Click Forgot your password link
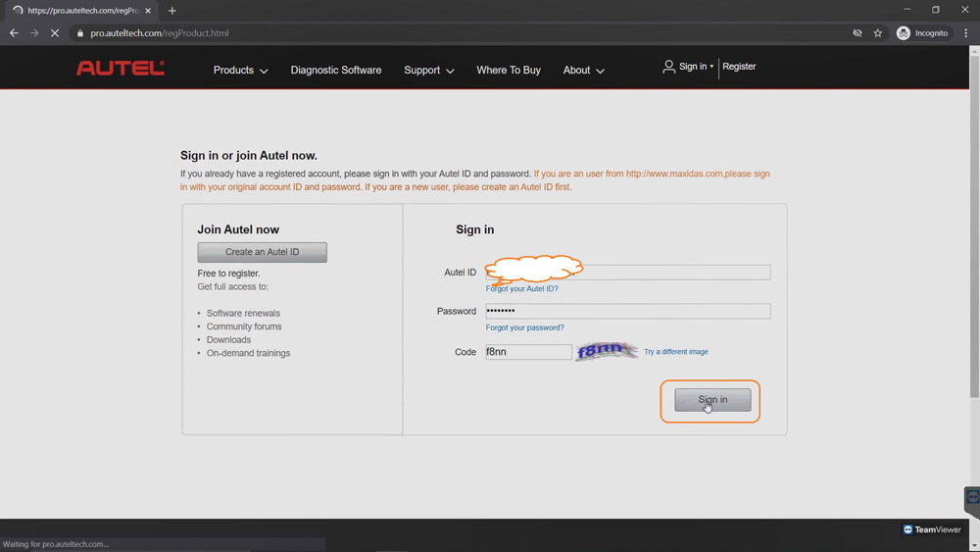This screenshot has width=980, height=552. (x=524, y=327)
